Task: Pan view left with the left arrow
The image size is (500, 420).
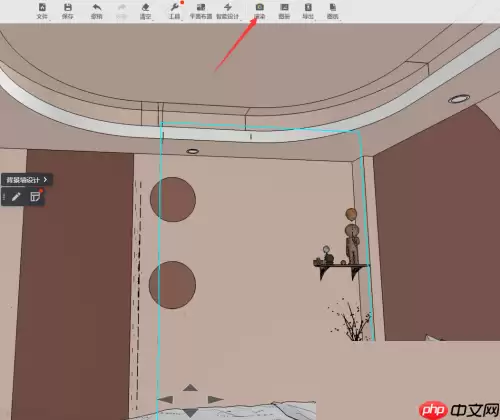Action: [165, 399]
